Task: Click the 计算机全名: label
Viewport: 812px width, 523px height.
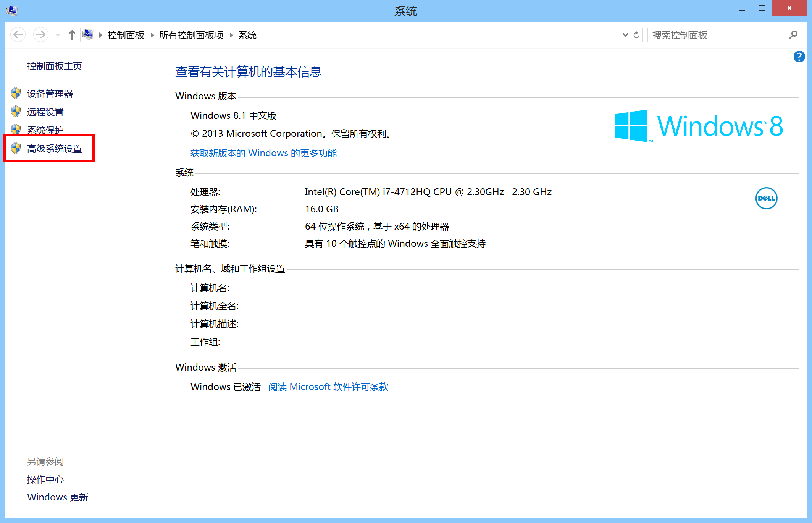Action: pyautogui.click(x=215, y=306)
